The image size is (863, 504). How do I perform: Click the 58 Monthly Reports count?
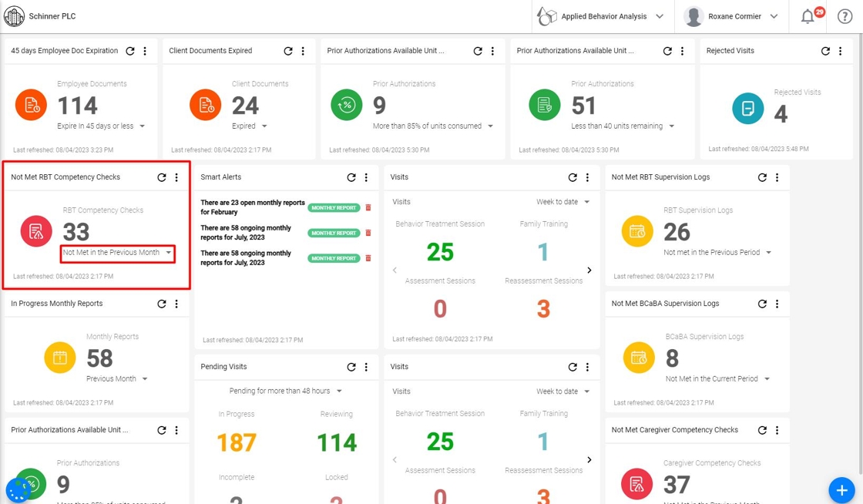99,359
